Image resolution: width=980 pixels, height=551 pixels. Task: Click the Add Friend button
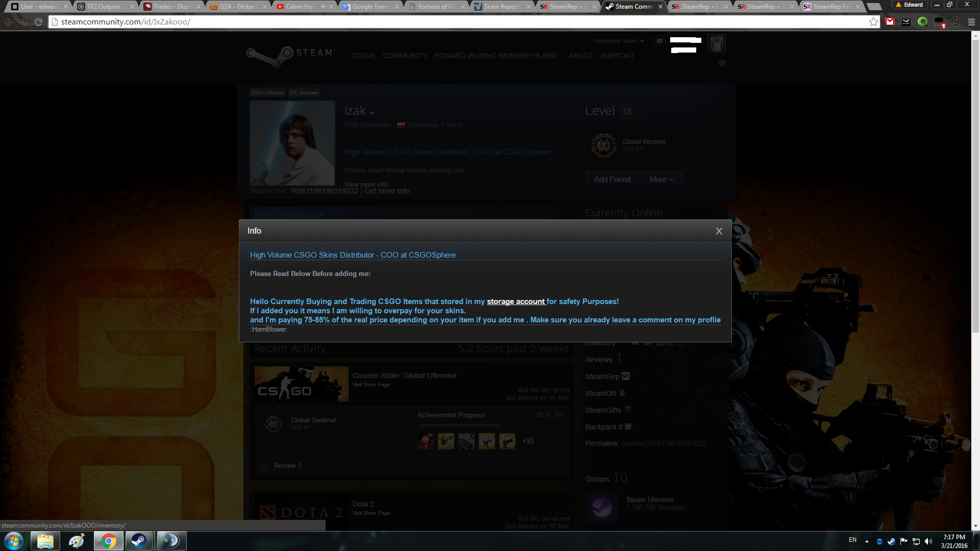(x=612, y=180)
